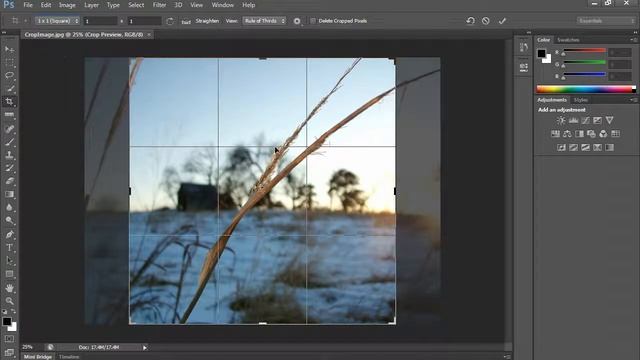The width and height of the screenshot is (640, 360).
Task: Open the Essentials workspace dropdown
Action: point(606,20)
